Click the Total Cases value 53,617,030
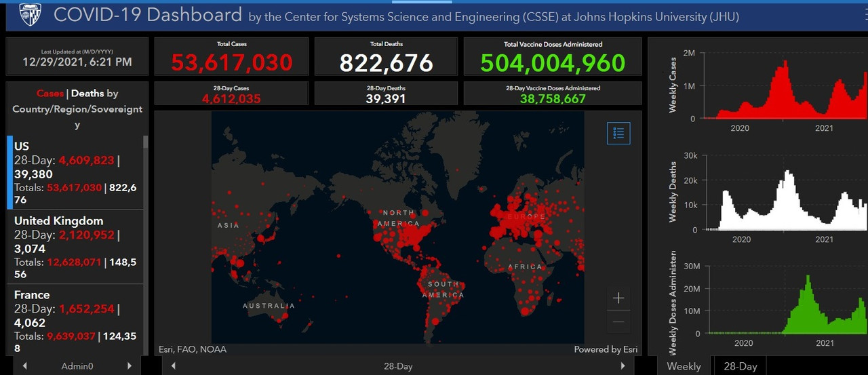 pyautogui.click(x=231, y=63)
